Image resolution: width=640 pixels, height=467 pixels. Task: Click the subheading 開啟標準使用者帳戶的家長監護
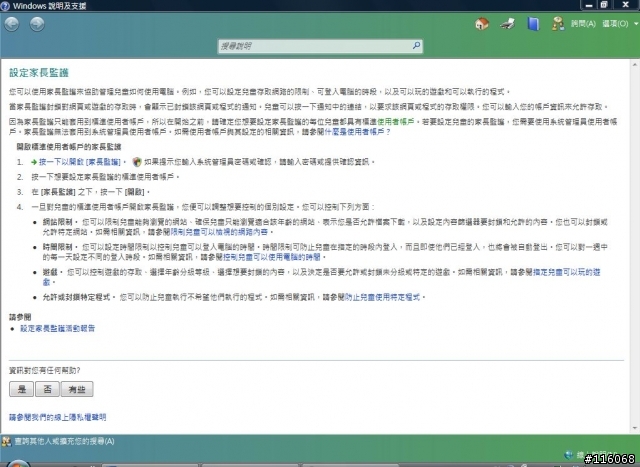(69, 146)
